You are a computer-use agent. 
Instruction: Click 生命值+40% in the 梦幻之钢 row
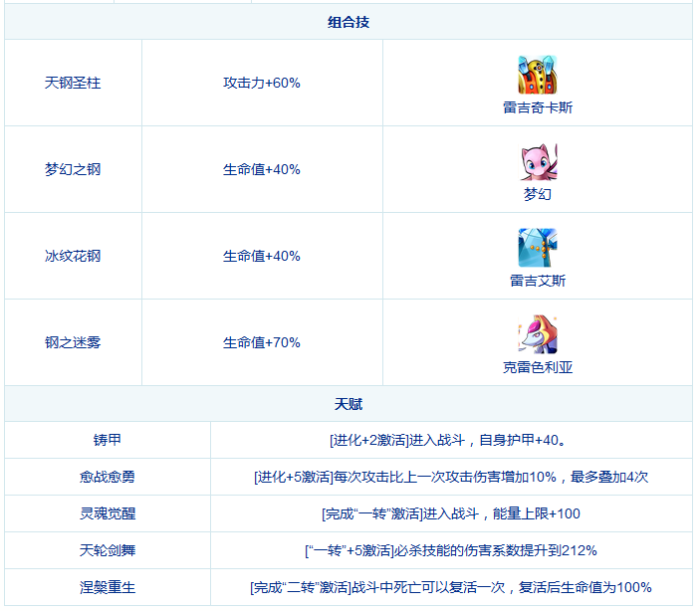(262, 169)
